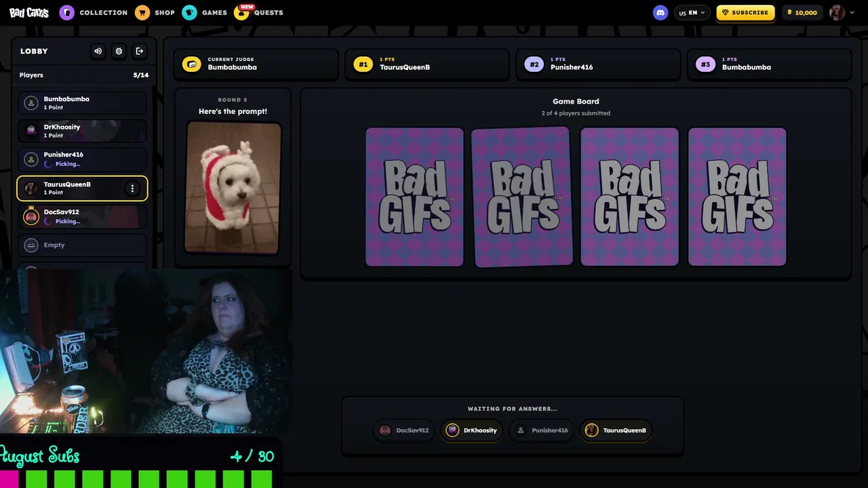Click the yellow Subscribe button

click(745, 12)
